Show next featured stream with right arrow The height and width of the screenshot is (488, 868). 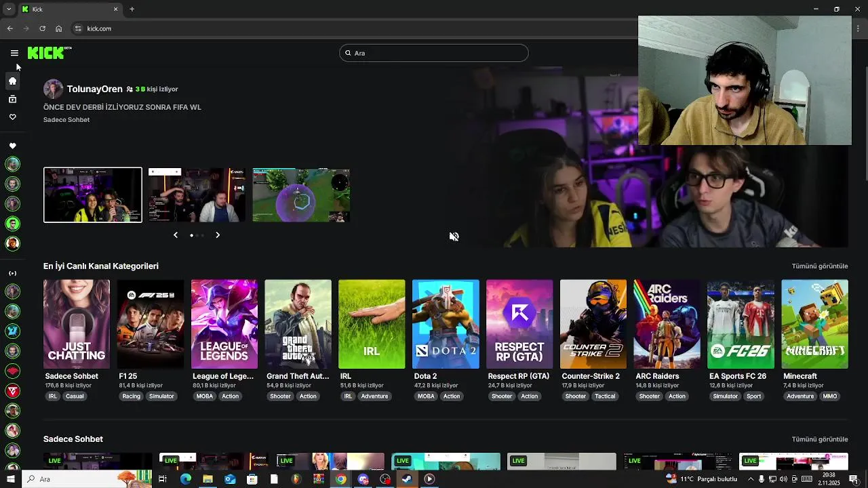pos(218,235)
